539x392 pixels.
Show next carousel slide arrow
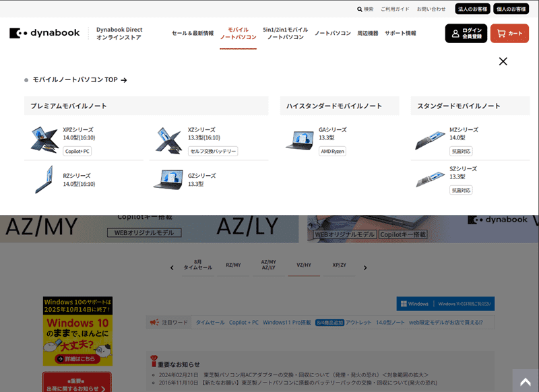click(365, 267)
